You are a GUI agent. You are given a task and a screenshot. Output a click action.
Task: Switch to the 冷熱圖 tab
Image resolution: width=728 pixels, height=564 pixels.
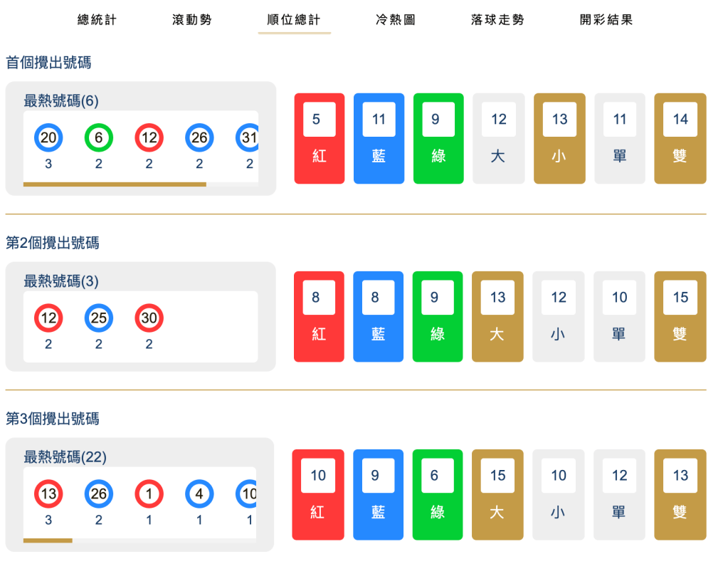point(395,20)
